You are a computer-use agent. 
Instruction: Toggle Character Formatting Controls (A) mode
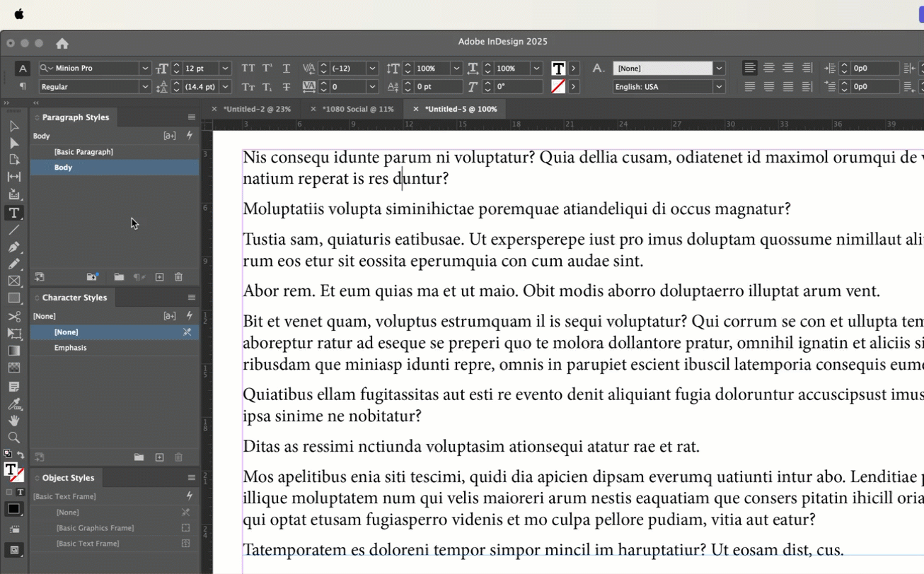click(x=23, y=69)
